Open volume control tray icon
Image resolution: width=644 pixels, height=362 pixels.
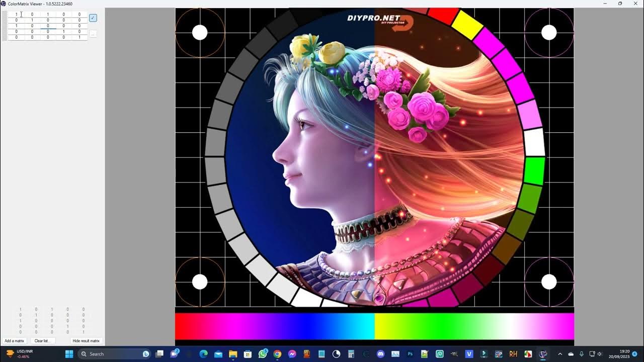coord(600,354)
